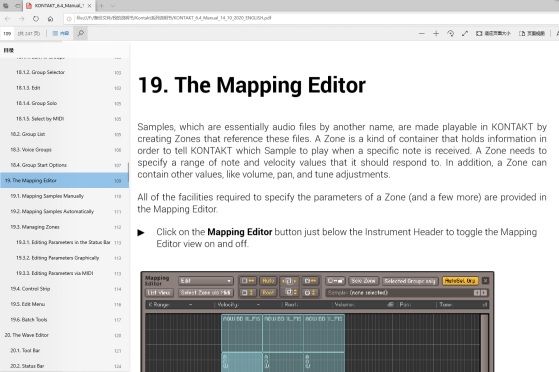Go to 19.3. Managing Zones
Viewport: 559px width, 372px height.
[64, 227]
